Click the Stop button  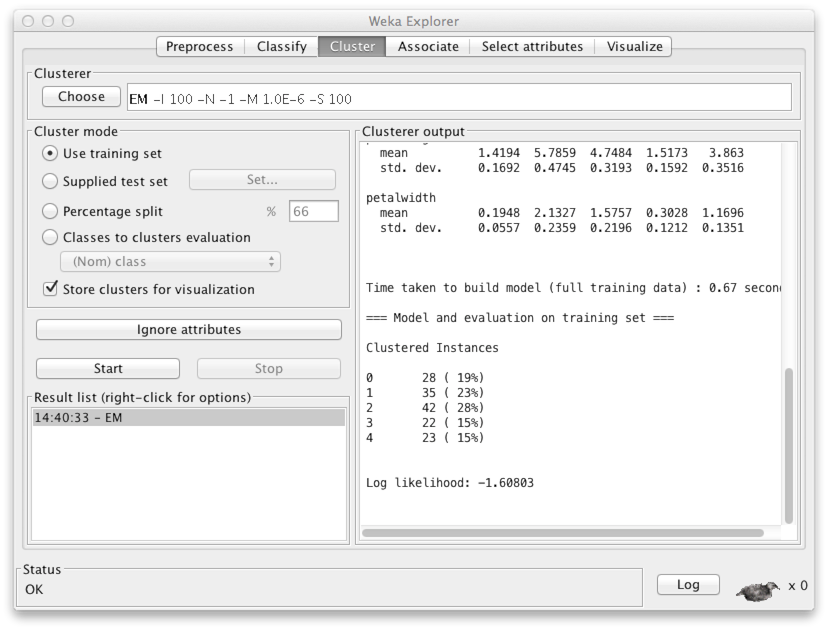click(x=269, y=368)
